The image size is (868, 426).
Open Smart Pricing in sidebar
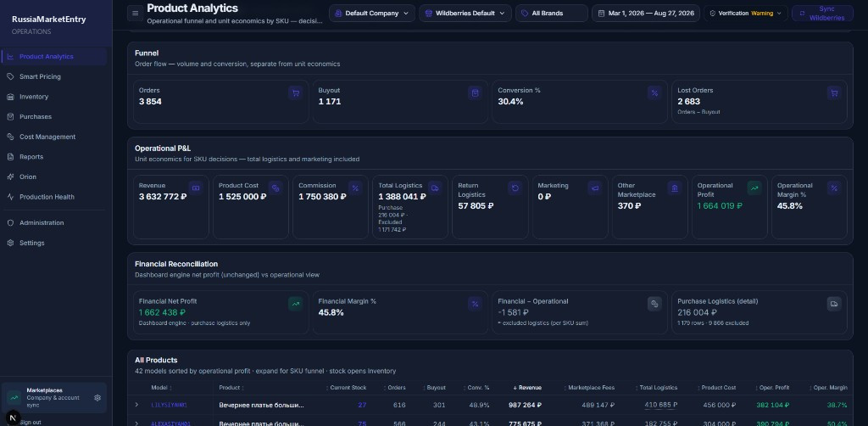40,76
